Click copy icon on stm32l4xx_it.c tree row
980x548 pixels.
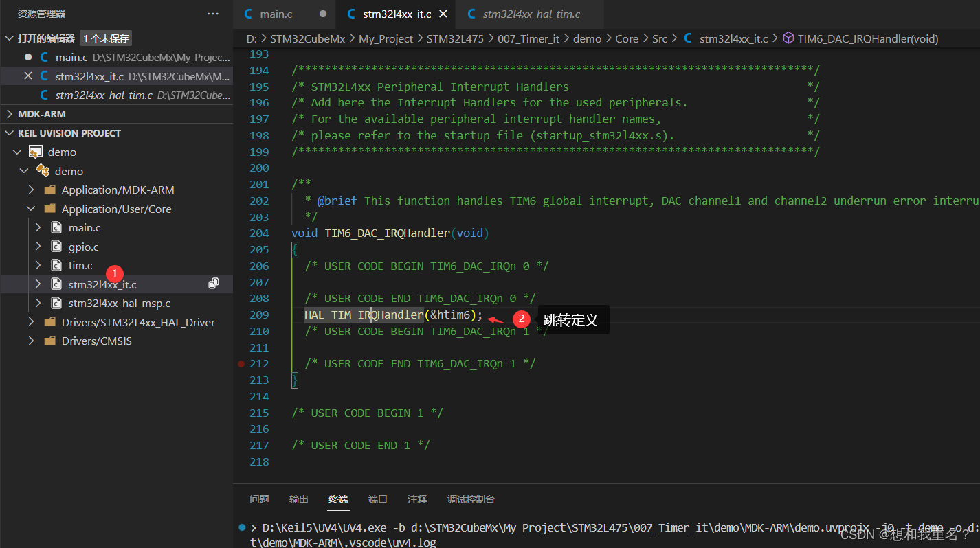point(214,284)
